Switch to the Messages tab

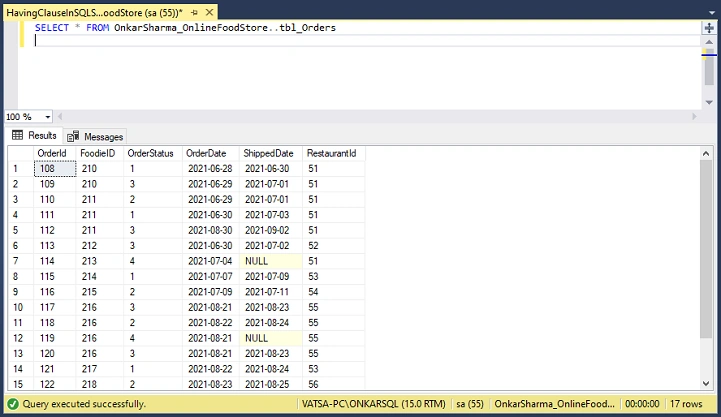tap(95, 137)
